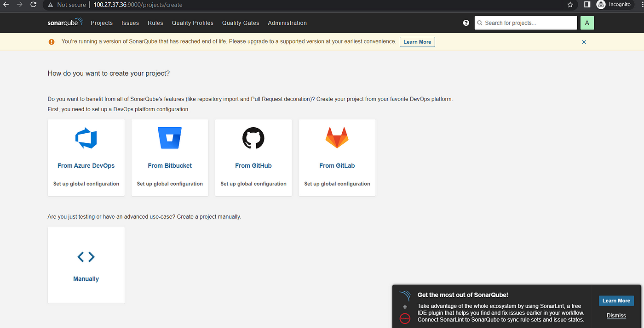Open the Rules menu
Screen dimensions: 644x328
pos(155,23)
